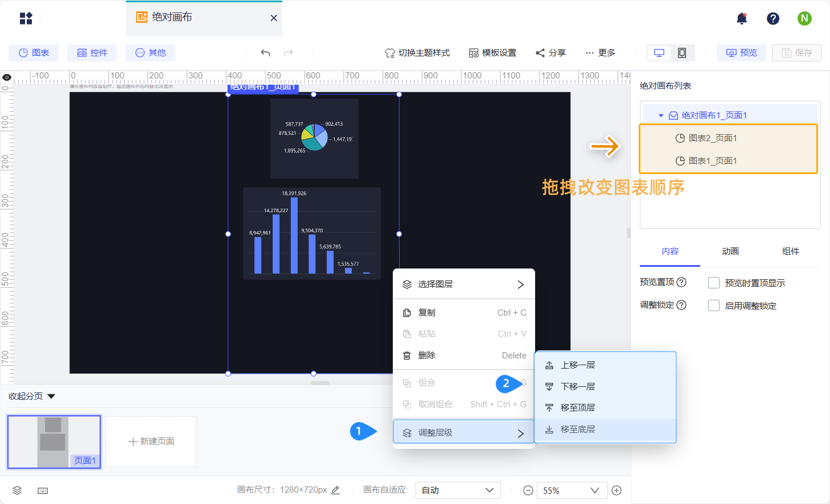
Task: Switch to 组件 tab
Action: (x=791, y=251)
